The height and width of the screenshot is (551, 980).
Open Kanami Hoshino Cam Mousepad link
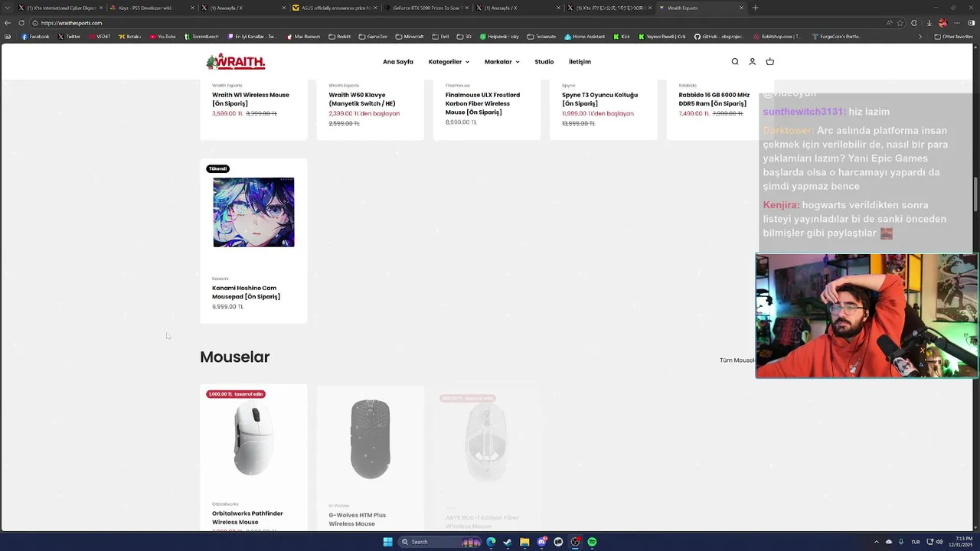tap(246, 292)
